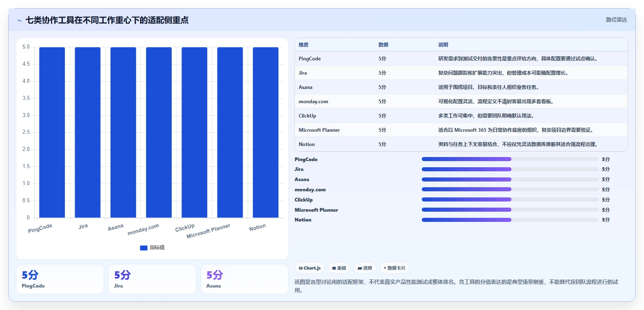Click the PingCode bar in the chart

52,133
